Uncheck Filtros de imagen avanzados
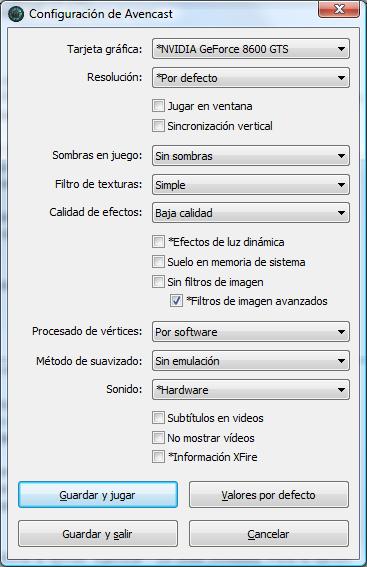The image size is (367, 567). (176, 301)
